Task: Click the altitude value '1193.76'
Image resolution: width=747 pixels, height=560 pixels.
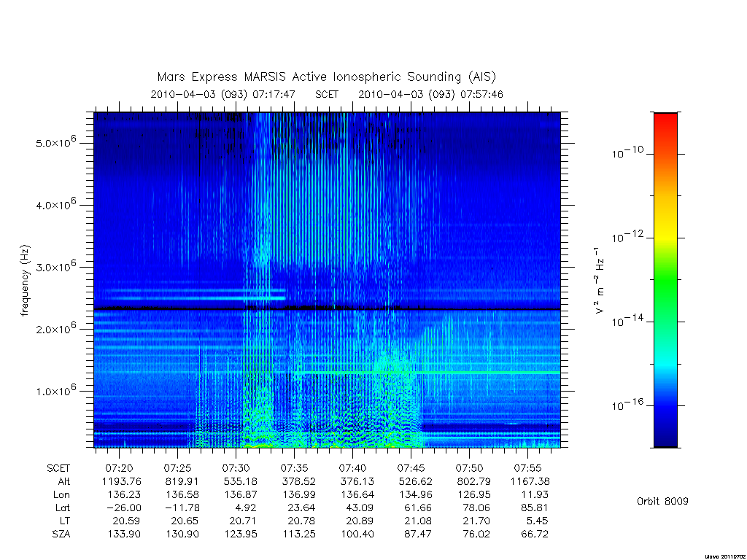Action: coord(122,481)
